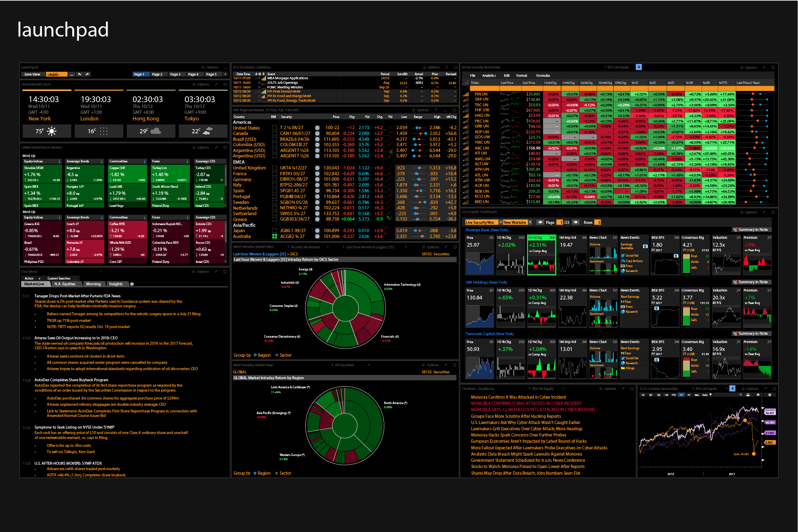Screen dimensions: 798x532
Task: Go to previous page in Graphic Dashboard
Action: click(x=540, y=223)
